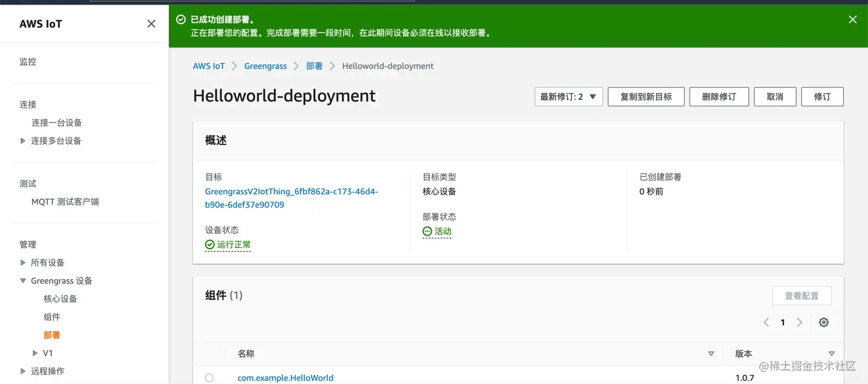
Task: Open the MQTT test client page
Action: [65, 202]
